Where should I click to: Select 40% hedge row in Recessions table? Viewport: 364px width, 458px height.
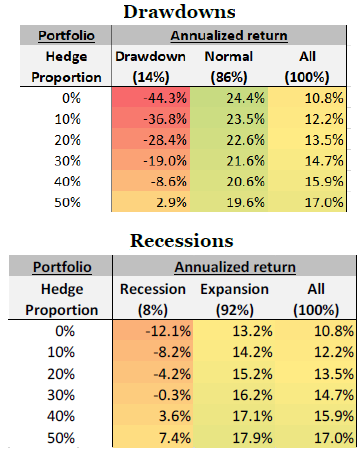[x=182, y=416]
